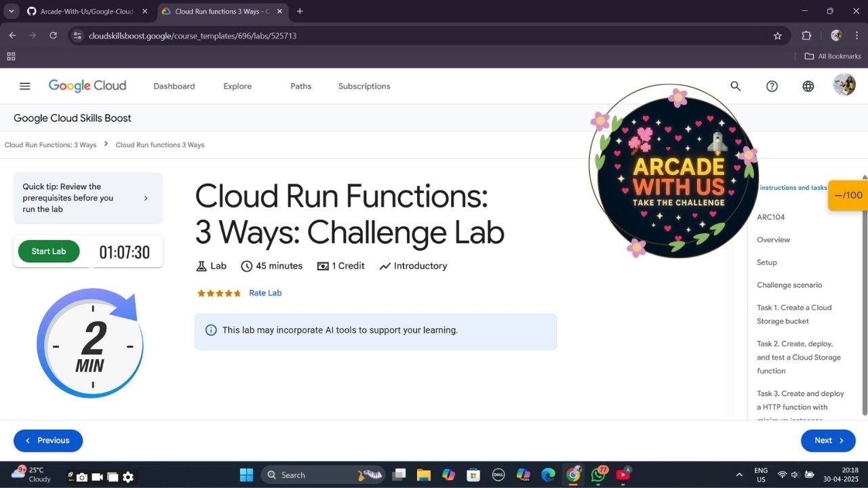Open a new browser tab with the plus

click(300, 11)
